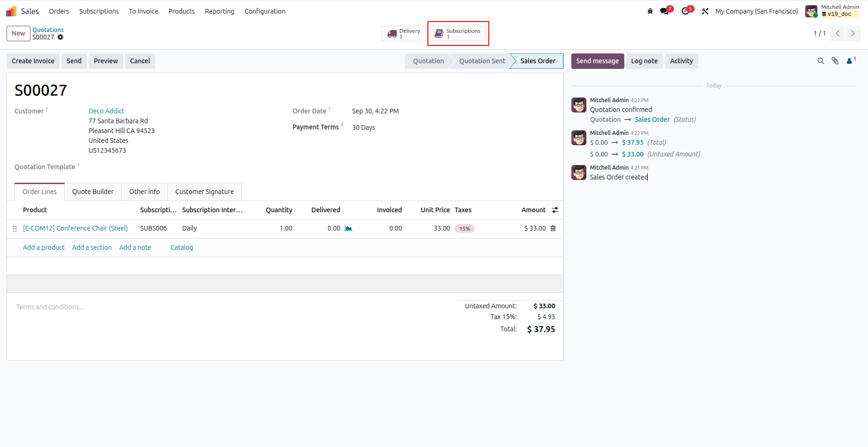The image size is (868, 447).
Task: Select the 15% tax tag
Action: coord(464,229)
